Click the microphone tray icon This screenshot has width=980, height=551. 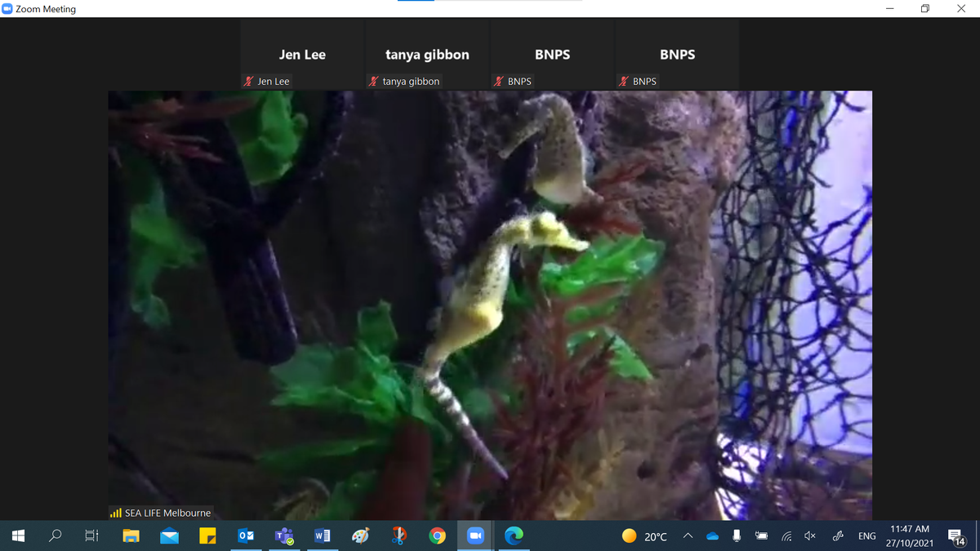pyautogui.click(x=737, y=536)
